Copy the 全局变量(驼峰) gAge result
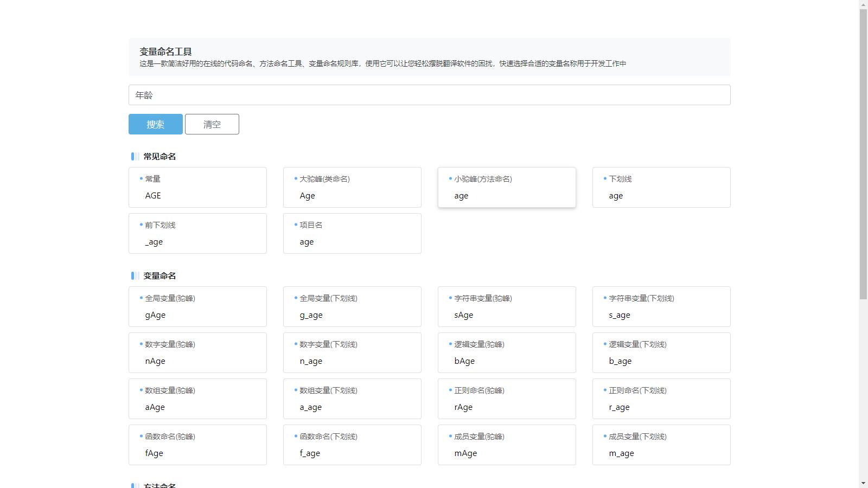Screen dimensions: 868x488 click(197, 307)
